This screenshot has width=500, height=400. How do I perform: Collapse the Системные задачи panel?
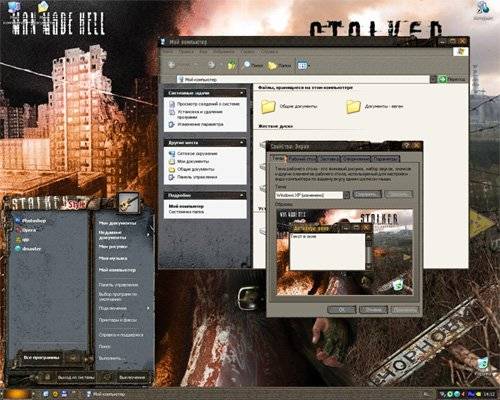click(x=242, y=93)
